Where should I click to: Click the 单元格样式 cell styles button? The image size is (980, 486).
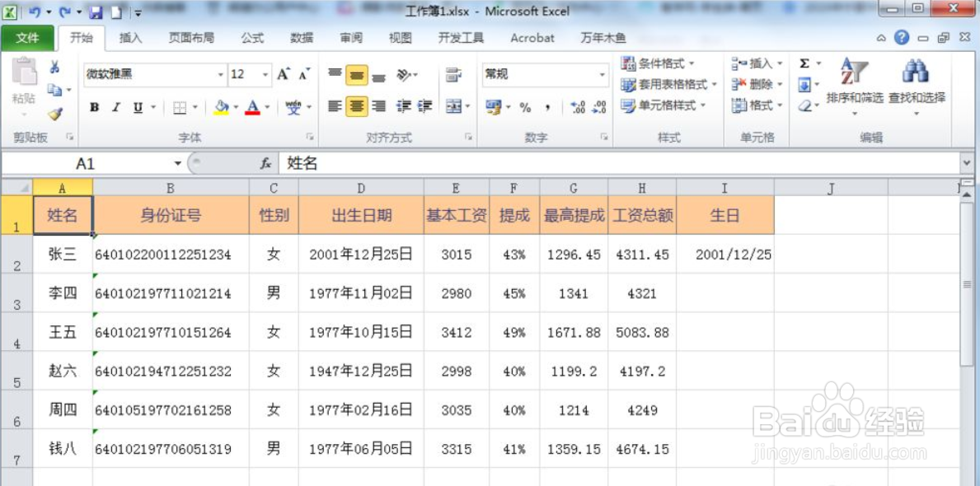[662, 105]
